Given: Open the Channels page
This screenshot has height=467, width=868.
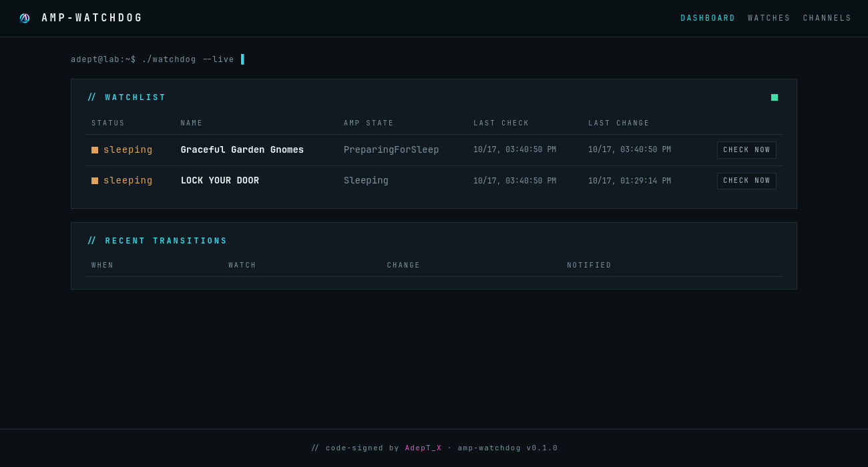Looking at the screenshot, I should click(827, 19).
